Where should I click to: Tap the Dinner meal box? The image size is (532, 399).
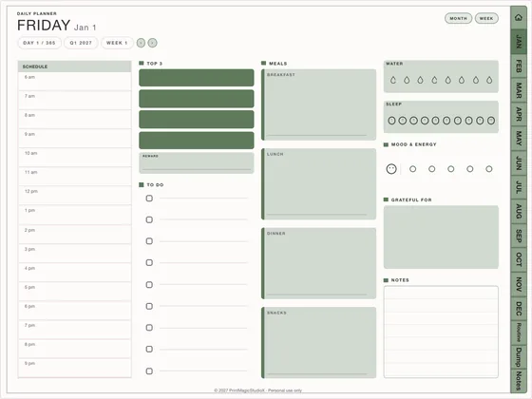(318, 263)
